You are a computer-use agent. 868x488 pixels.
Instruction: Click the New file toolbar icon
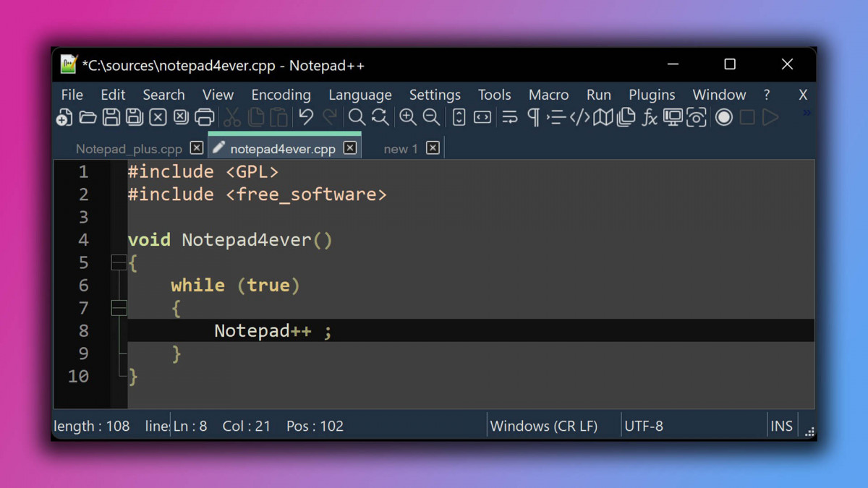pos(64,118)
